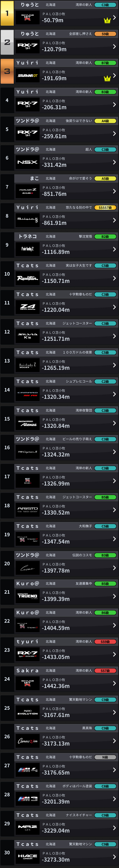Expand rank 2 entry with the chevron arrow

(x=114, y=47)
